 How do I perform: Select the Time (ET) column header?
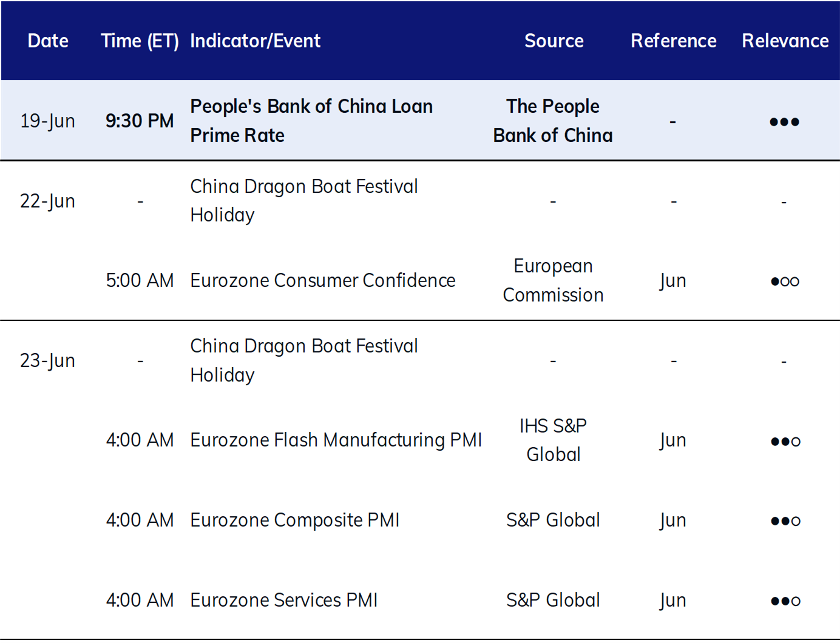pos(140,41)
